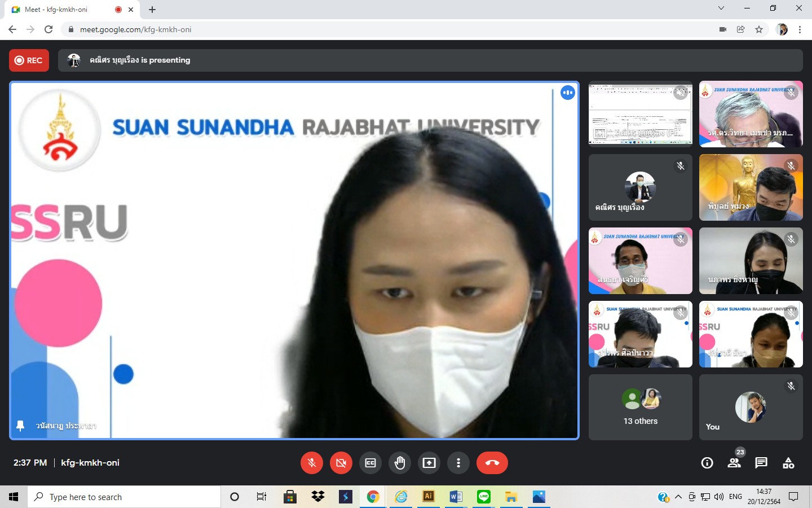Viewport: 812px width, 508px height.
Task: Bookmark this page with star icon
Action: click(x=759, y=29)
